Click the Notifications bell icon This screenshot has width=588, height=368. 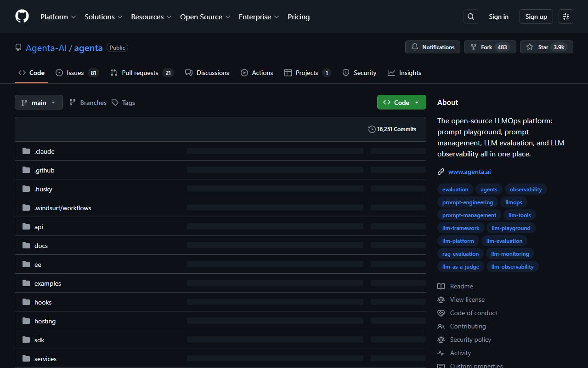coord(415,47)
